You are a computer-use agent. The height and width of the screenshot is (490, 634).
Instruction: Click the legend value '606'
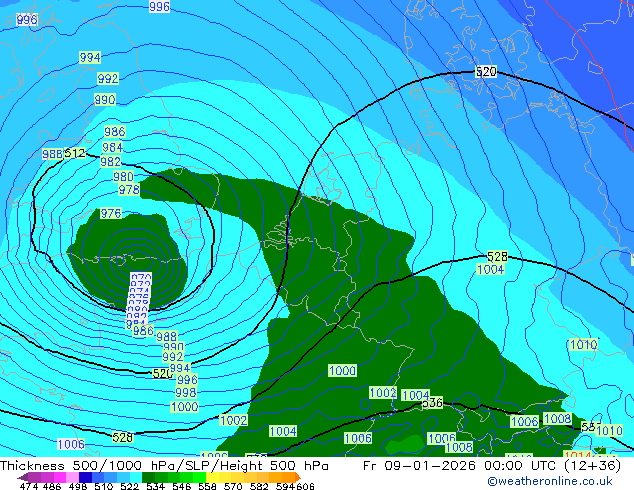click(x=305, y=486)
